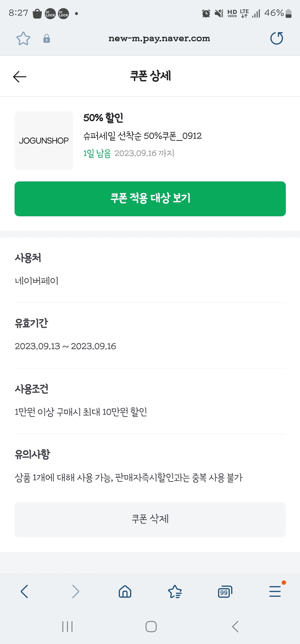The height and width of the screenshot is (644, 300).
Task: Tap the new-m.pay.naver.com address bar
Action: click(x=159, y=39)
